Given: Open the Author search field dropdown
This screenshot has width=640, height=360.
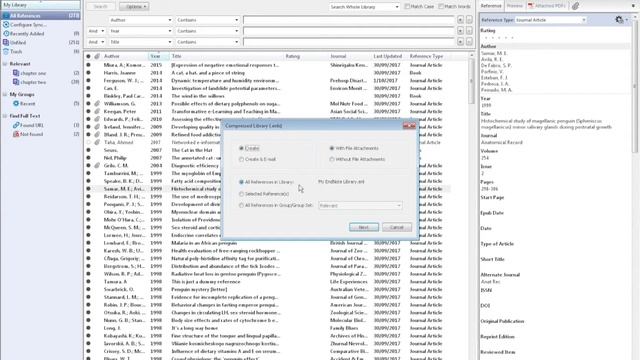Looking at the screenshot, I should (140, 20).
